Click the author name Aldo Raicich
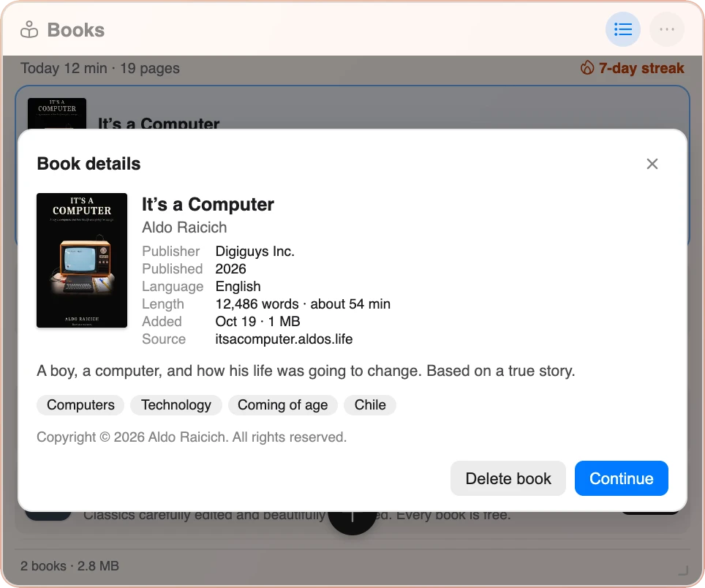Screen dimensions: 705x588 [x=184, y=227]
